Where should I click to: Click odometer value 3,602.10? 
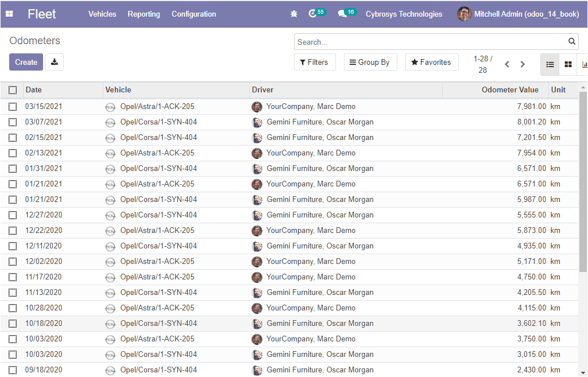[531, 324]
